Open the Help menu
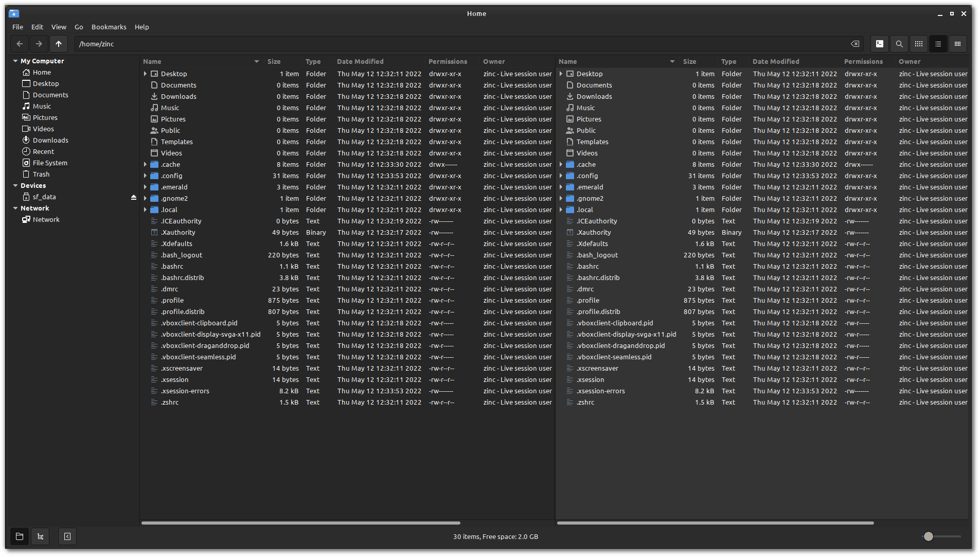The height and width of the screenshot is (557, 980). point(142,27)
